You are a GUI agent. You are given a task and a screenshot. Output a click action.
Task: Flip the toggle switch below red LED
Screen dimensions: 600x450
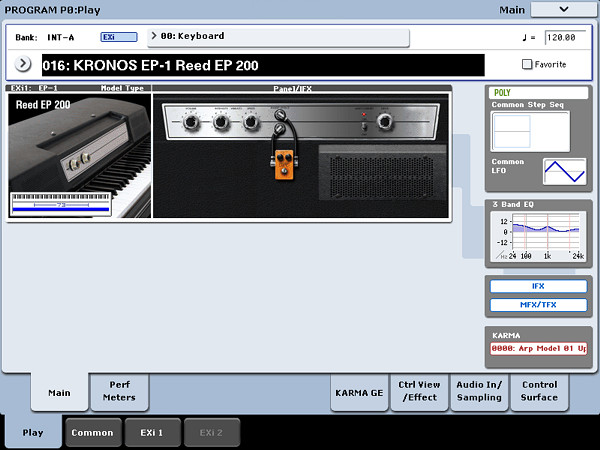pyautogui.click(x=364, y=127)
